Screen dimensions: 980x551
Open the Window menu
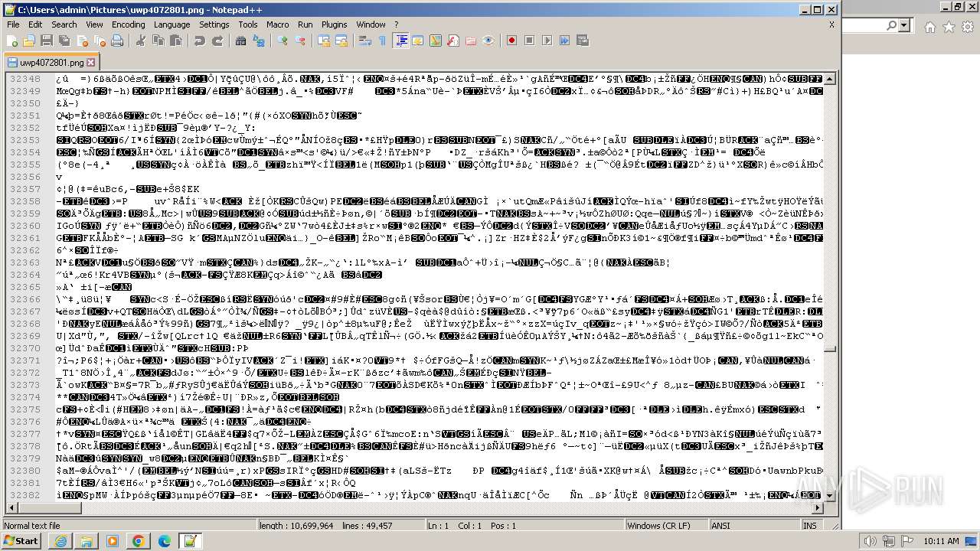(x=371, y=24)
